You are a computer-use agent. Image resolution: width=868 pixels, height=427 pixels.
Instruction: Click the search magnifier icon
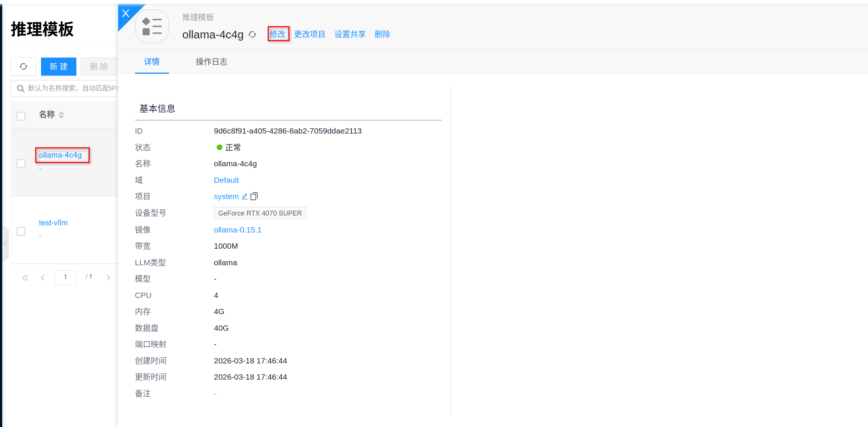(x=21, y=88)
